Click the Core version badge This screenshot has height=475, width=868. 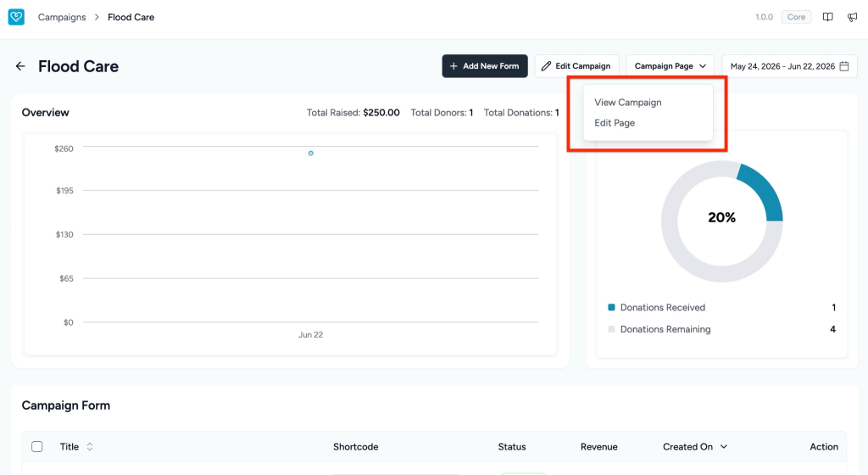796,17
